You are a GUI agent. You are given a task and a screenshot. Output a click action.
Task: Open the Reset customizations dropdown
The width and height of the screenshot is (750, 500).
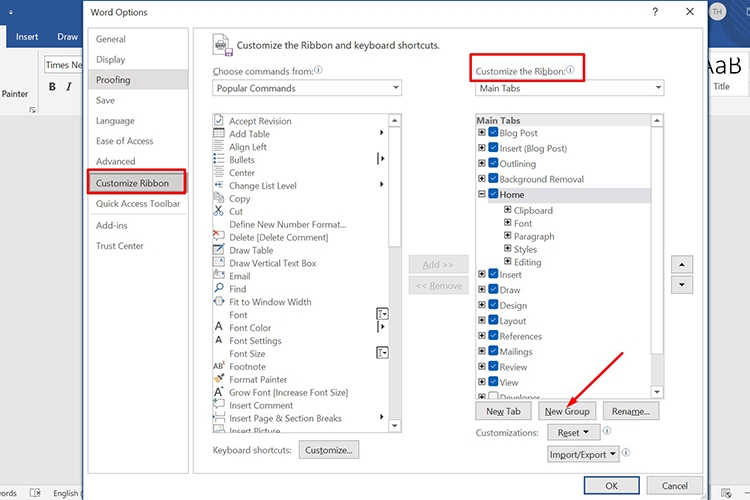[x=573, y=433]
